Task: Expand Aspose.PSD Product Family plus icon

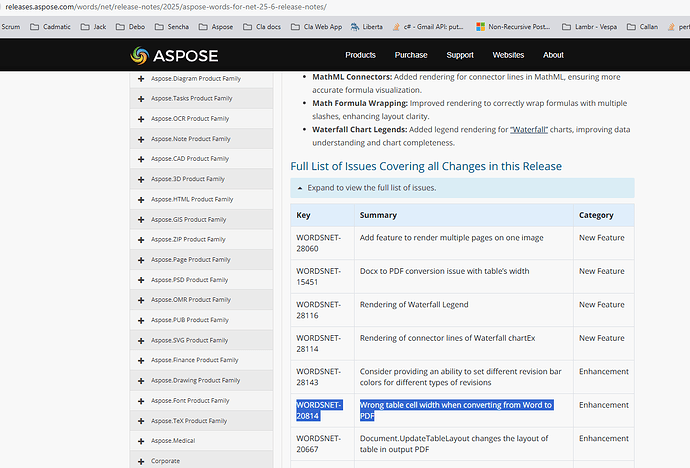Action: [x=141, y=280]
